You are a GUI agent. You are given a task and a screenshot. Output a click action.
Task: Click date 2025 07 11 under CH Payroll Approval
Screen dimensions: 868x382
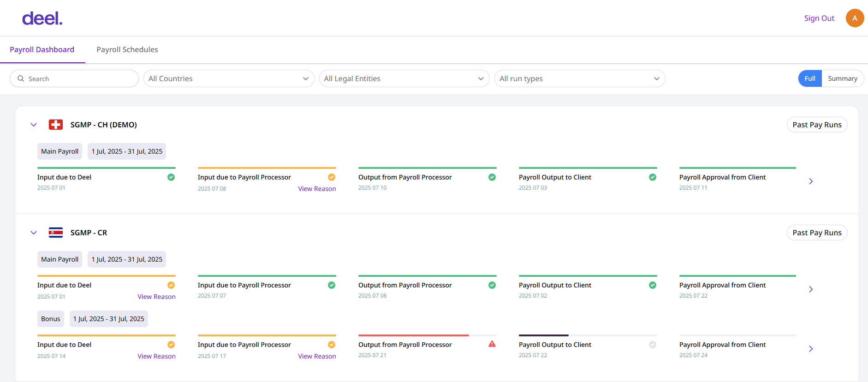(x=693, y=188)
